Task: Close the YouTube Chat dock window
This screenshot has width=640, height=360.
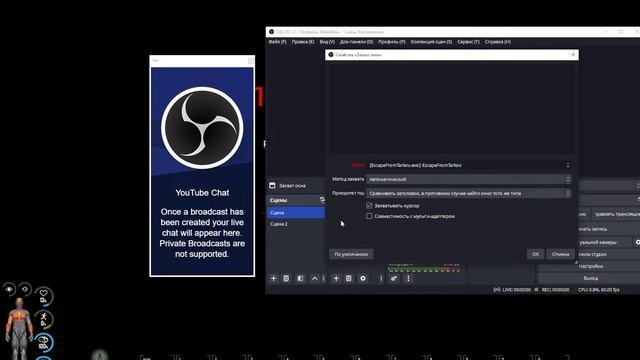Action: (251, 61)
